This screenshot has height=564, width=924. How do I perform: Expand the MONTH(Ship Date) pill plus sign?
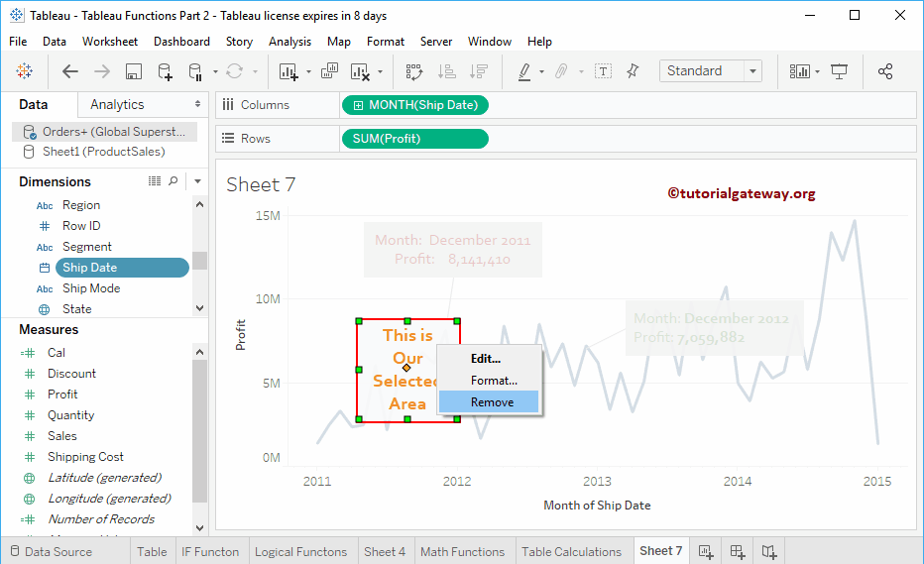pyautogui.click(x=358, y=105)
